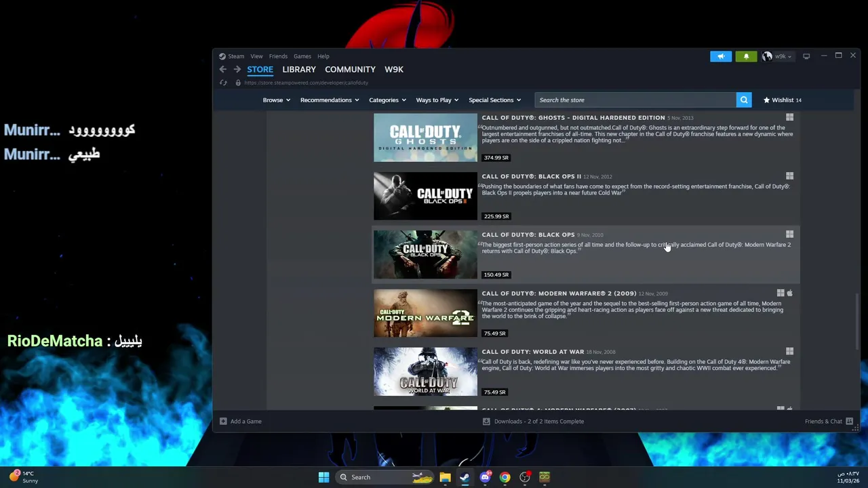The height and width of the screenshot is (488, 868).
Task: Click Windows icon on the Ghosts row
Action: [789, 118]
